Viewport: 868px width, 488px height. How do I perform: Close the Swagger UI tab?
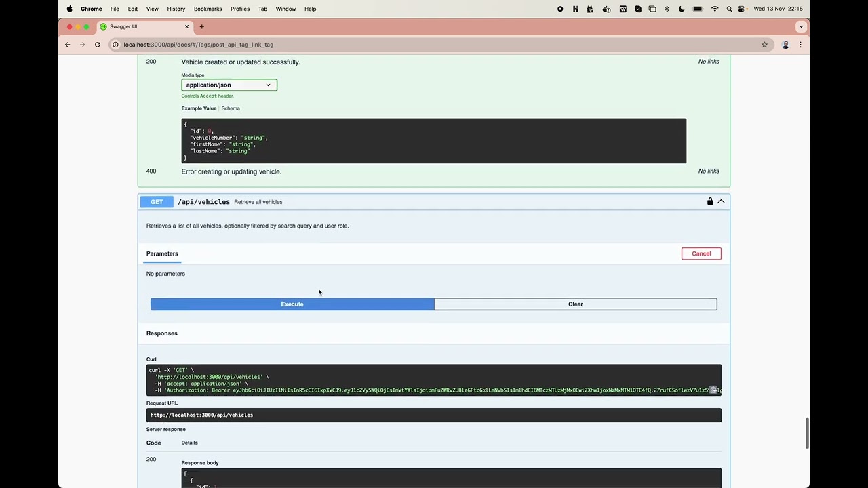pos(187,26)
